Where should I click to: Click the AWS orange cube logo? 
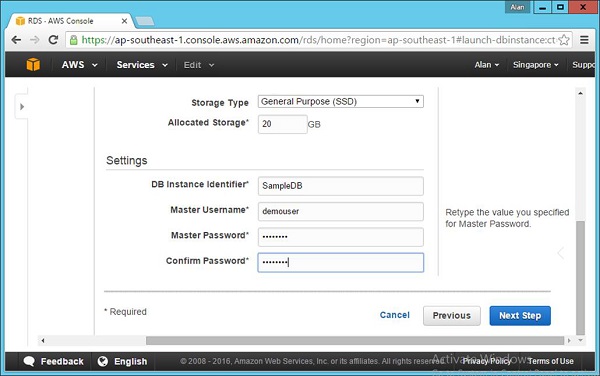click(33, 64)
